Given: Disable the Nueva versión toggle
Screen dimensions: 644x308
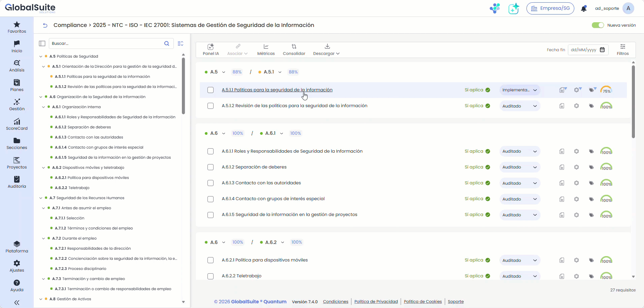Looking at the screenshot, I should click(x=598, y=25).
